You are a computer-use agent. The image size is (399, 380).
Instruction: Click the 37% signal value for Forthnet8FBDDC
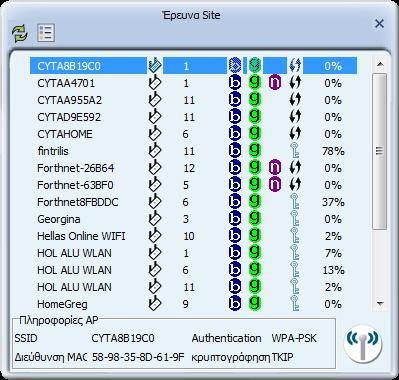click(x=333, y=202)
